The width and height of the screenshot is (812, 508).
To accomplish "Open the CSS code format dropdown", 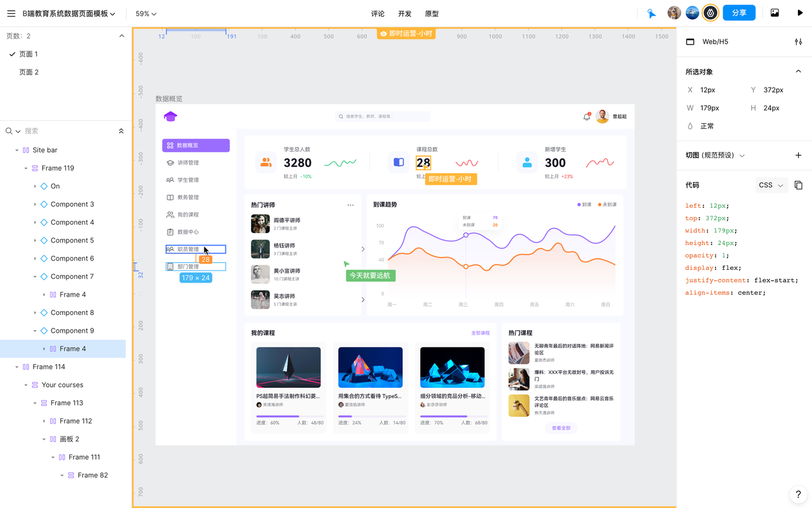I will tap(771, 185).
